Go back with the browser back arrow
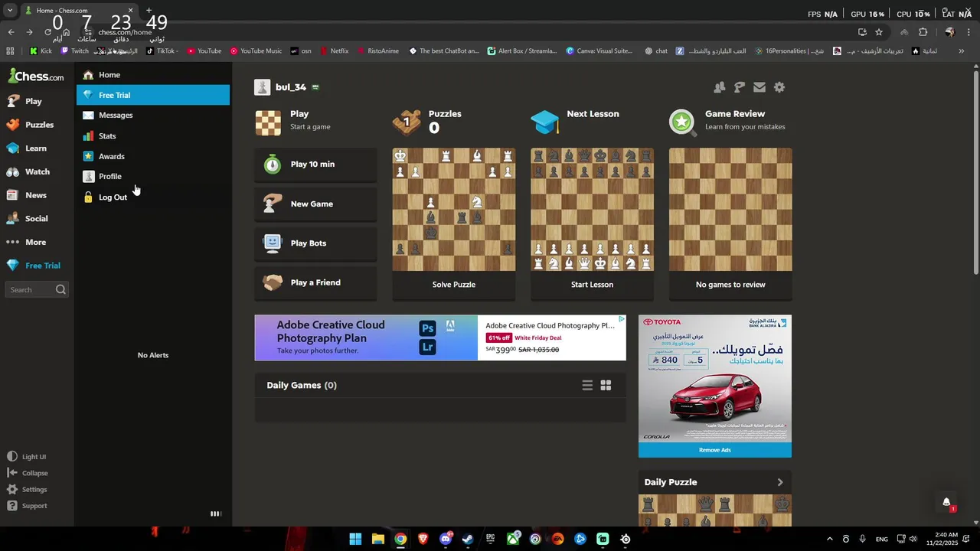 [11, 32]
